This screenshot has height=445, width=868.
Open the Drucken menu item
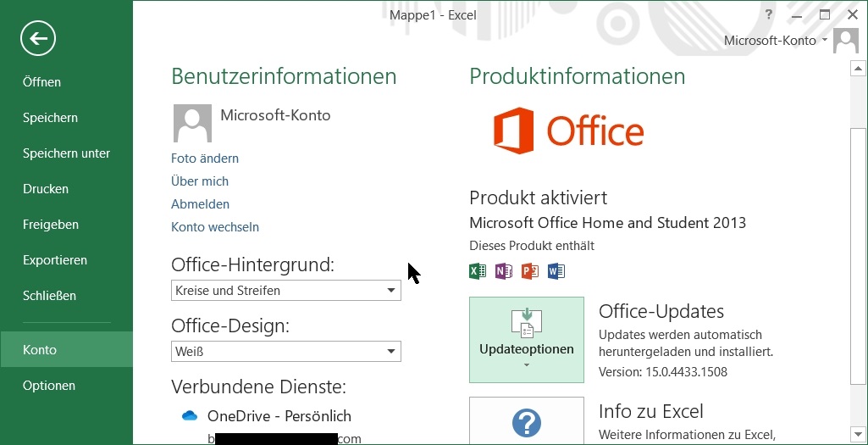click(x=46, y=189)
